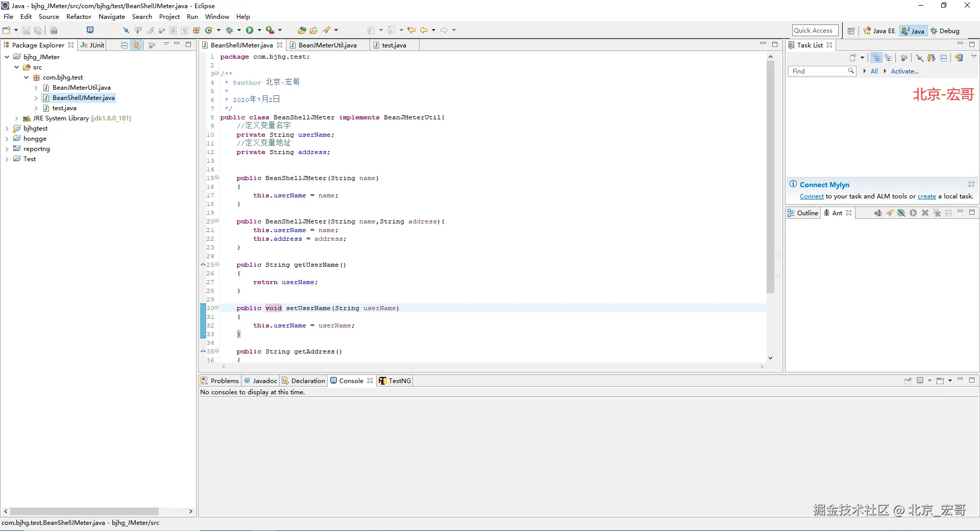This screenshot has height=531, width=980.
Task: Open New Task dropdown arrow in Task List
Action: (862, 58)
